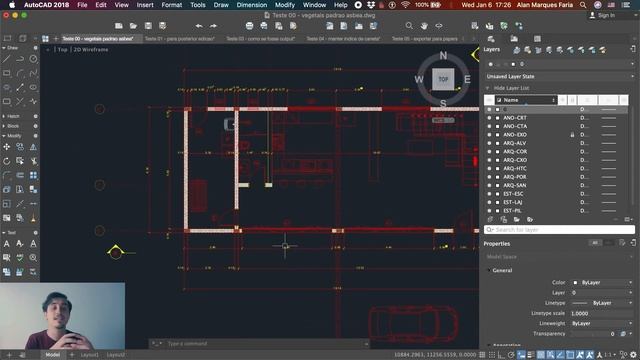Open the Modify menu
This screenshot has width=640, height=360.
(284, 5)
